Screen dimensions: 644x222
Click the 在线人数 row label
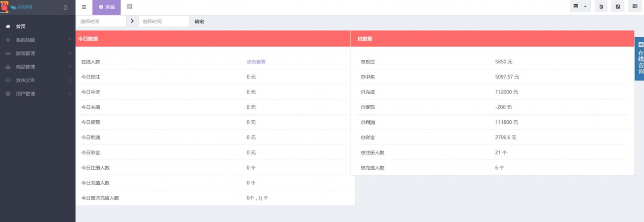pyautogui.click(x=91, y=62)
